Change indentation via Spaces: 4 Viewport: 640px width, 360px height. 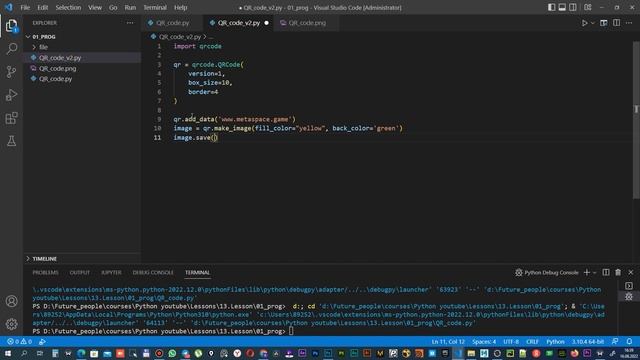(484, 342)
